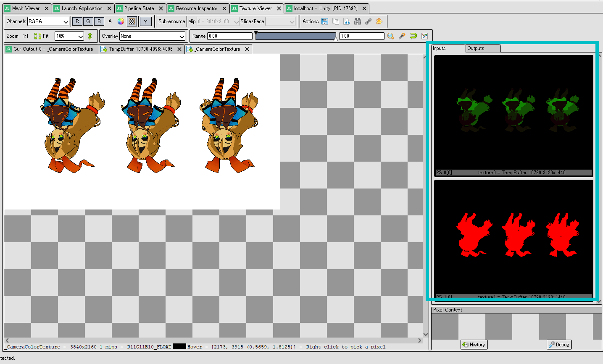Reset range with the green arrow icon
This screenshot has height=364, width=603.
[x=413, y=36]
